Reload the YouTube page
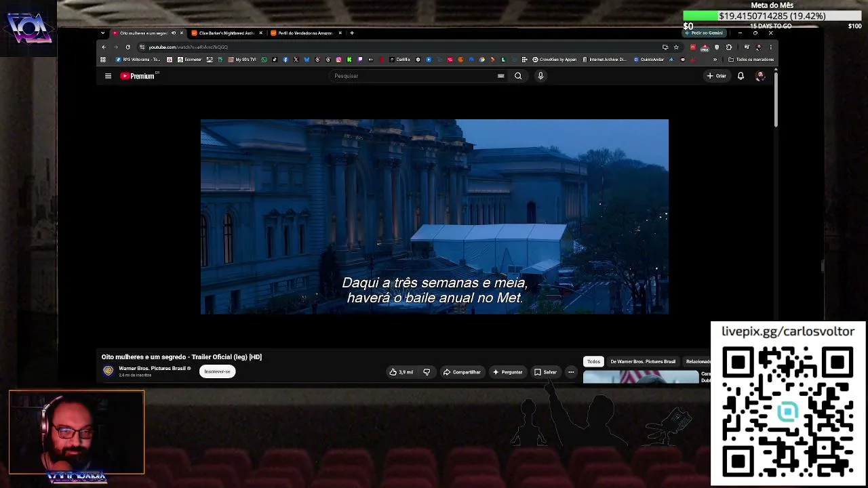The height and width of the screenshot is (488, 868). point(127,47)
